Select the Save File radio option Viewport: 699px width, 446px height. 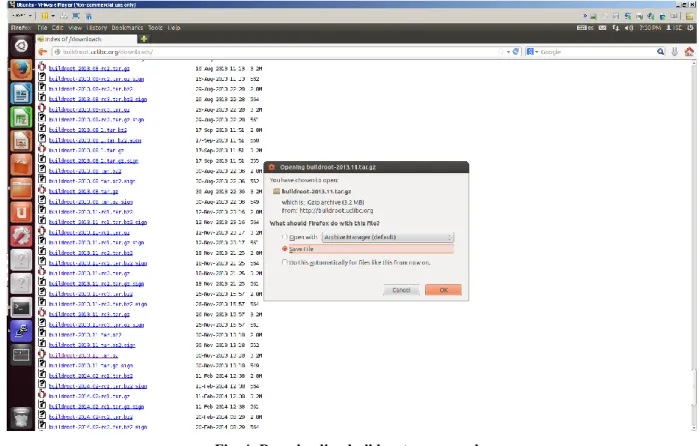284,249
